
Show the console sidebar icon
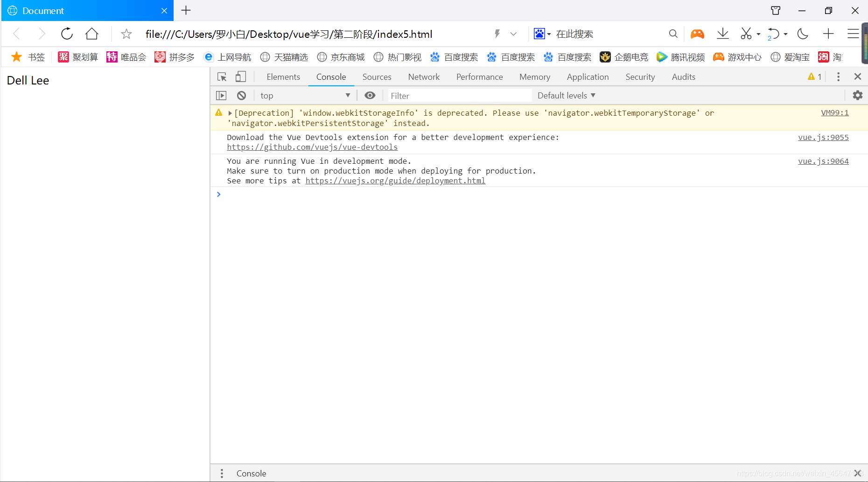point(221,96)
